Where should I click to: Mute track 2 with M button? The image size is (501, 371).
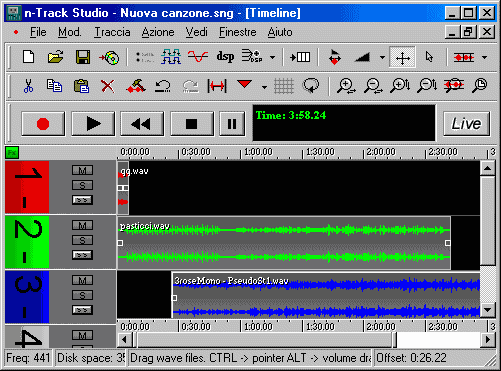click(82, 225)
